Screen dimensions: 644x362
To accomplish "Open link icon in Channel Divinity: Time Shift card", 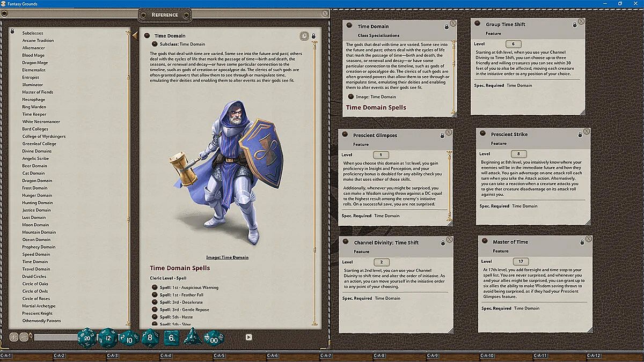I will [345, 242].
